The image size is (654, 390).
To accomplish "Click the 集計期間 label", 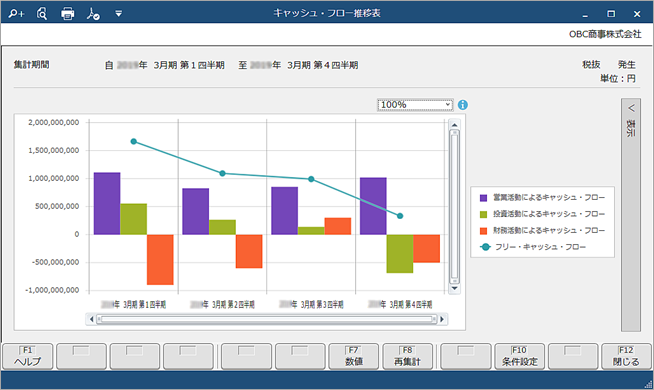I will tap(32, 65).
